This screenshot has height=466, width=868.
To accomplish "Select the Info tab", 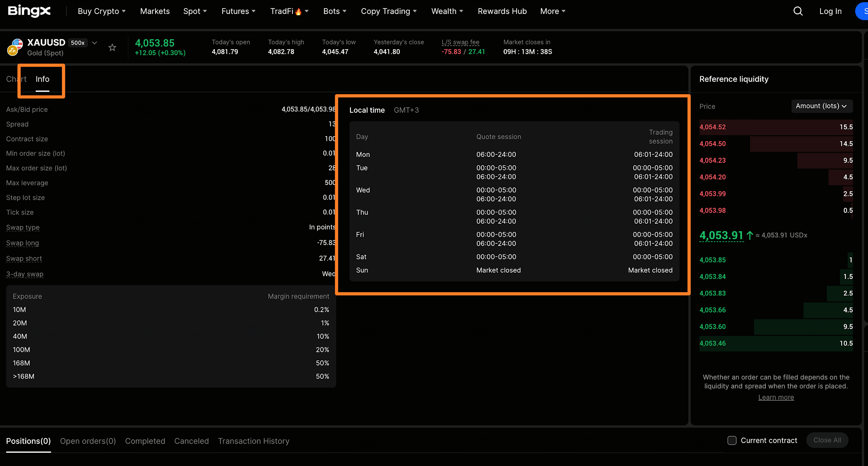I will point(42,79).
